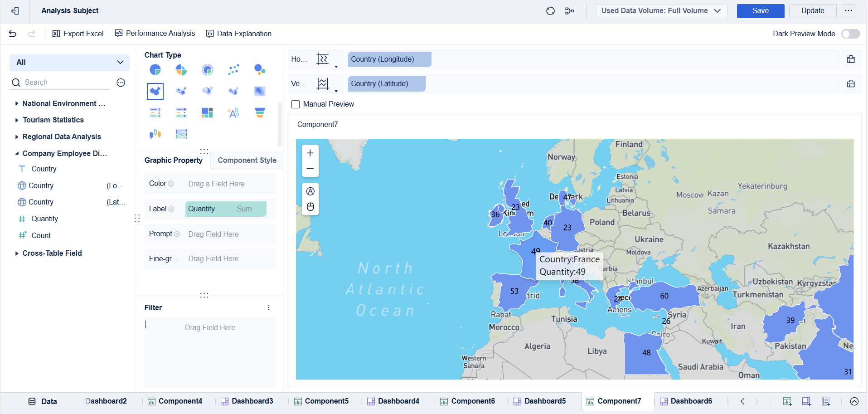Expand Tourism Statistics folder
868x414 pixels.
tap(17, 120)
